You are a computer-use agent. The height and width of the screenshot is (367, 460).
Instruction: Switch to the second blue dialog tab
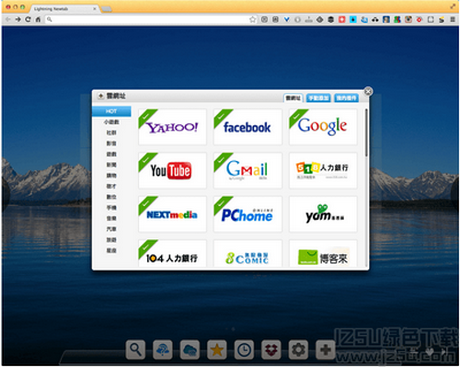click(x=318, y=98)
